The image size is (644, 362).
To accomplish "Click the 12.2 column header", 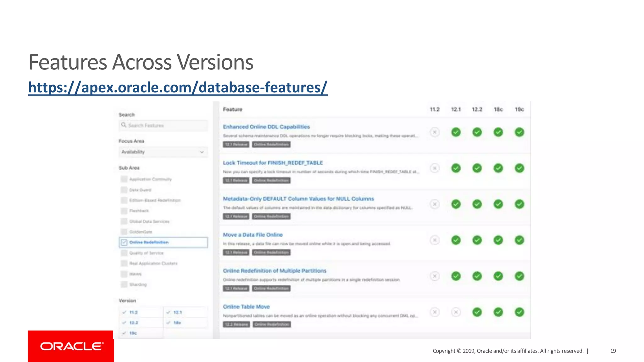I will click(x=477, y=109).
